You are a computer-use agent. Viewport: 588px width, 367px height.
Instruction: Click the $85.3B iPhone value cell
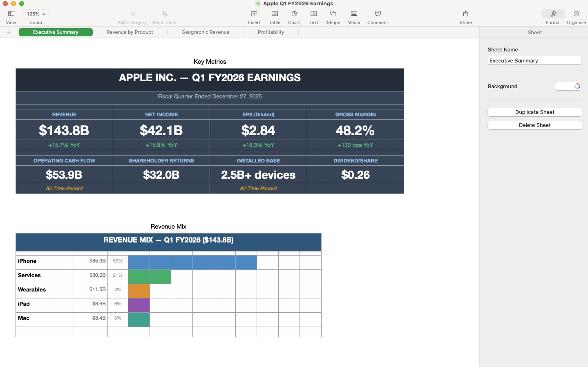point(90,262)
